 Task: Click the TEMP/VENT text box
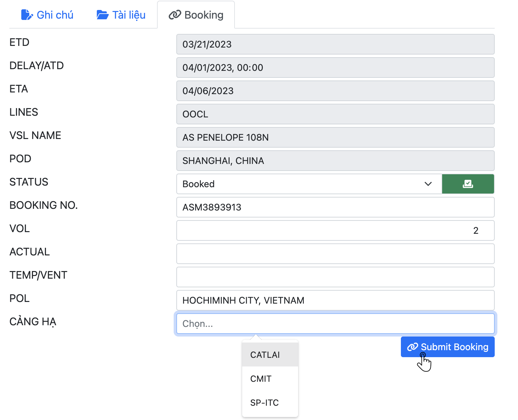[335, 277]
